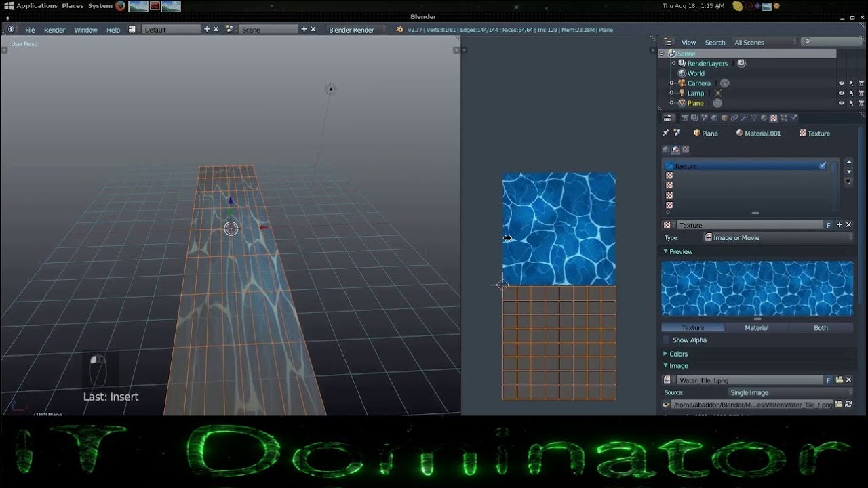Open Blender's Render menu
Screen dimensions: 868x488
(x=55, y=30)
